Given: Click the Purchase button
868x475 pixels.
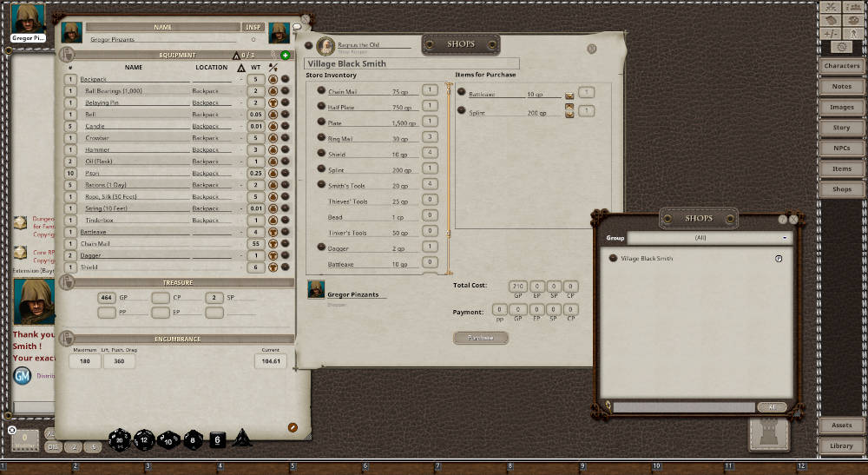Looking at the screenshot, I should 481,337.
